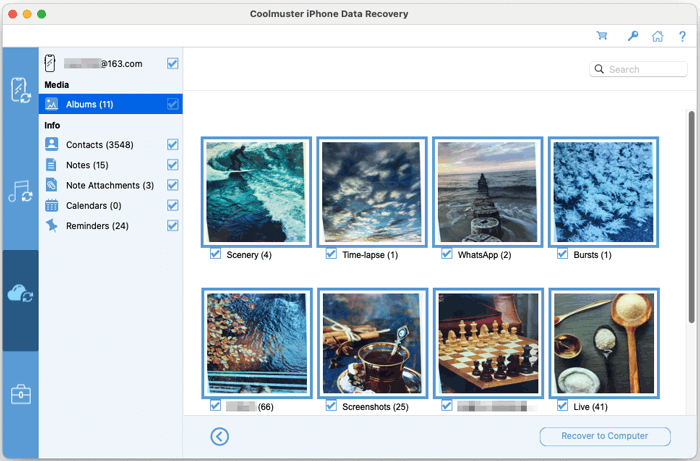Select Calendars (0) category
700x461 pixels.
pos(111,205)
